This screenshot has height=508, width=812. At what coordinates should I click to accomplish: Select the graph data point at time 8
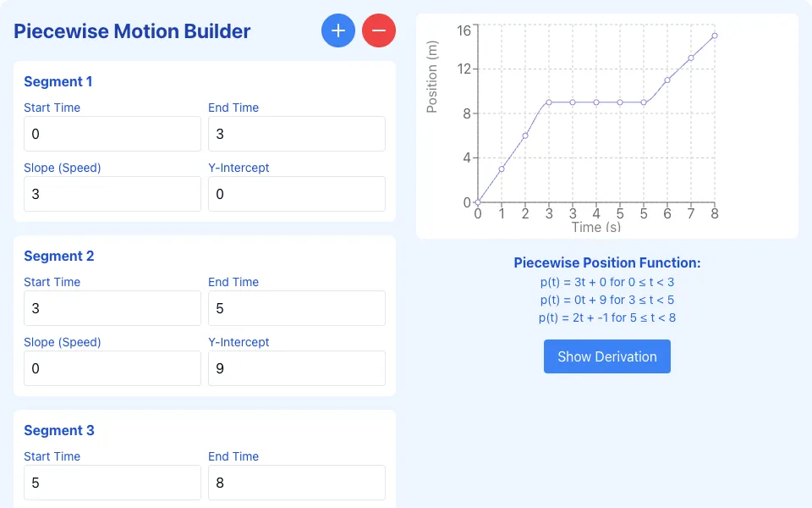pos(715,36)
